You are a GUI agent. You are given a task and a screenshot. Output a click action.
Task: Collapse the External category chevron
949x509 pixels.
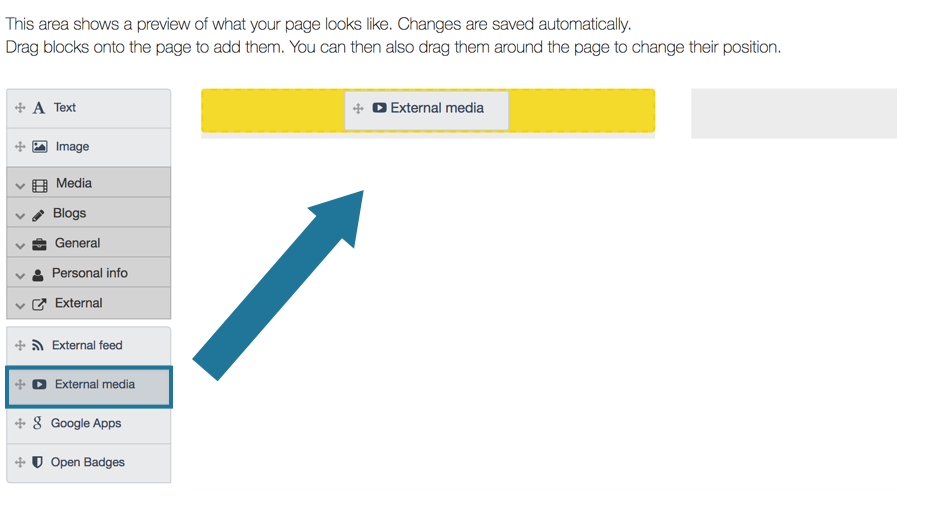pos(20,305)
